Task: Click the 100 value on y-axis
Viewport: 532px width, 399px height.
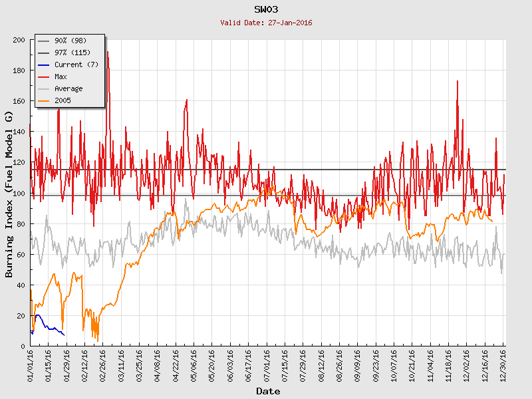Action: pos(19,194)
